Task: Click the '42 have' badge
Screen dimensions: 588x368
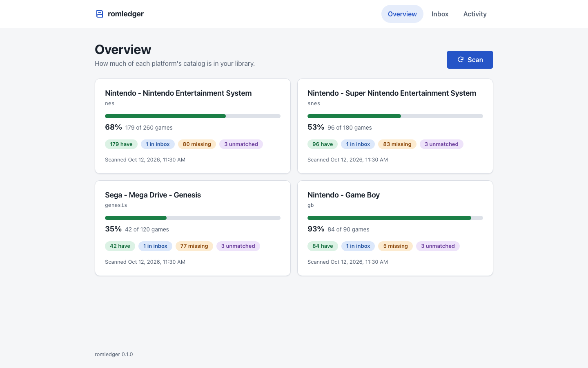Action: pyautogui.click(x=120, y=246)
